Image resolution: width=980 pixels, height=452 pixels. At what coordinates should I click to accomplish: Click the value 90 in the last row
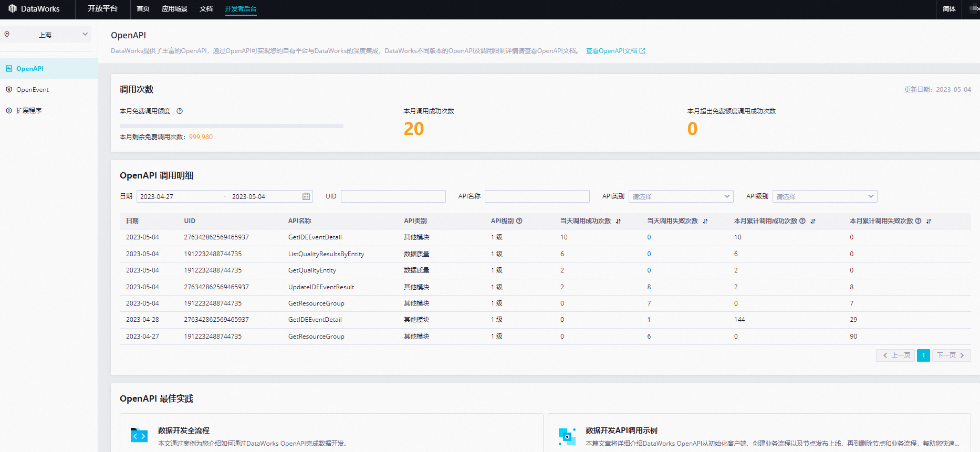click(853, 337)
